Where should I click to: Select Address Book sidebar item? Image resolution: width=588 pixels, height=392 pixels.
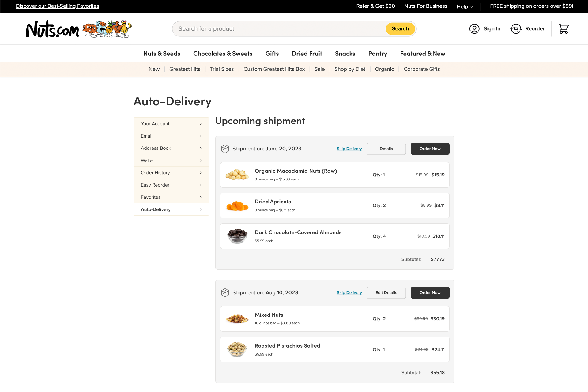[171, 148]
